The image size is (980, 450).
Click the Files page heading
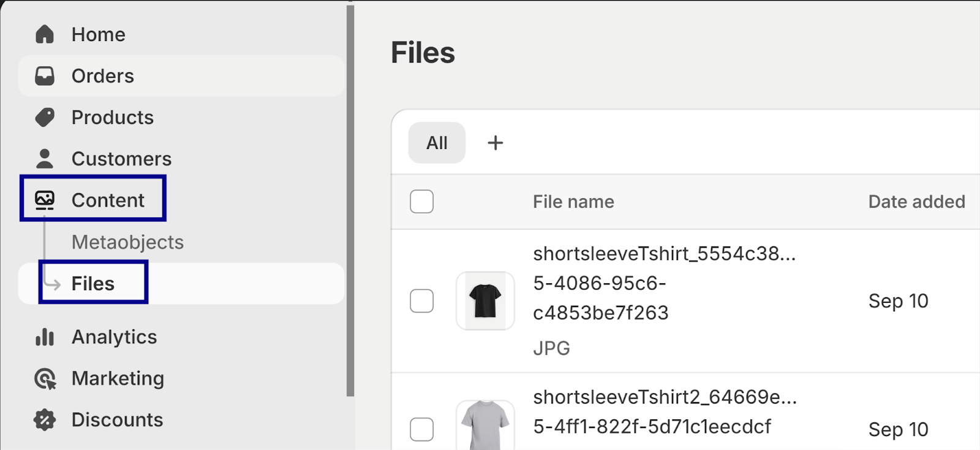(x=423, y=53)
